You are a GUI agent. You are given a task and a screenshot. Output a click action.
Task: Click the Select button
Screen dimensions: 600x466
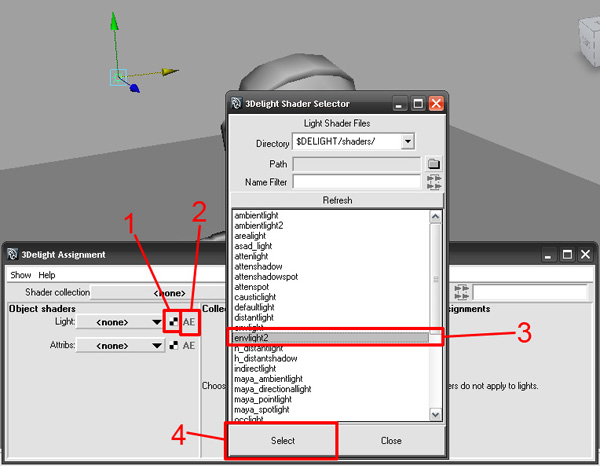(283, 440)
